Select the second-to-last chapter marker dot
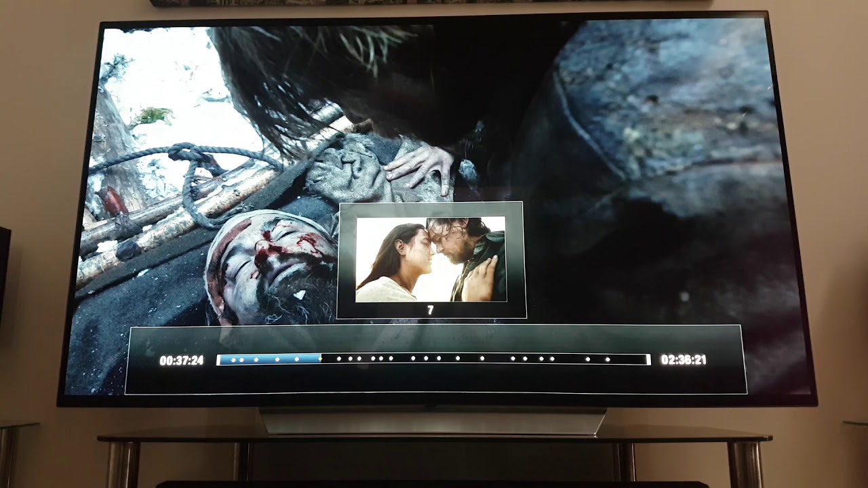Screen dimensions: 868x488 click(588, 359)
